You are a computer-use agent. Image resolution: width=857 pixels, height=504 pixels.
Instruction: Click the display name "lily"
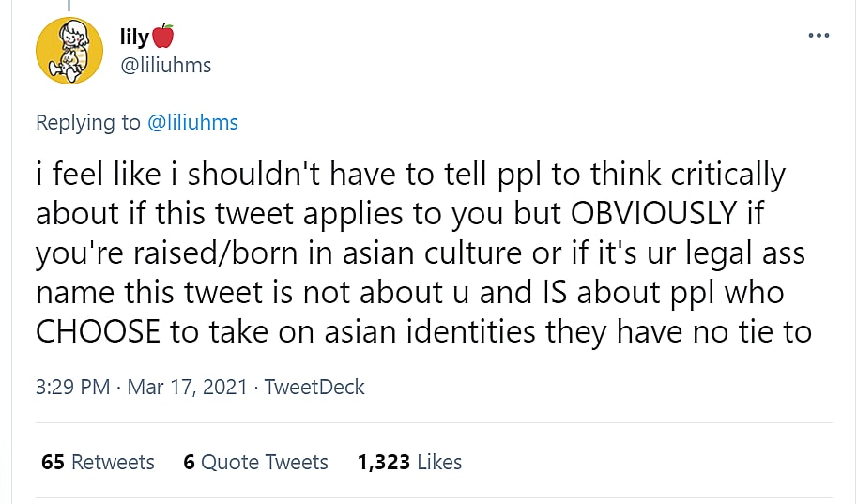134,37
